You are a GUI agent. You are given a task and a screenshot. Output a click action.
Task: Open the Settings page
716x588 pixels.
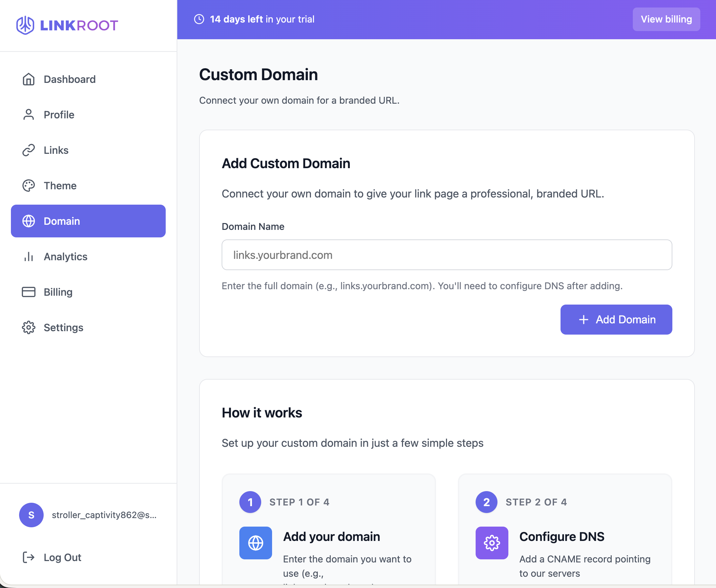88,327
